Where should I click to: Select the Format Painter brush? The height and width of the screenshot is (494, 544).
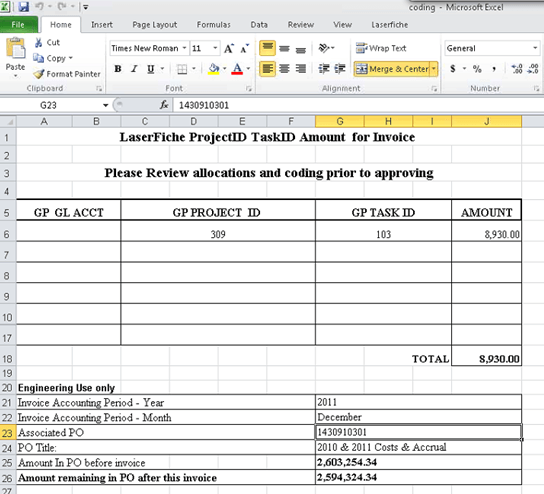(x=39, y=74)
